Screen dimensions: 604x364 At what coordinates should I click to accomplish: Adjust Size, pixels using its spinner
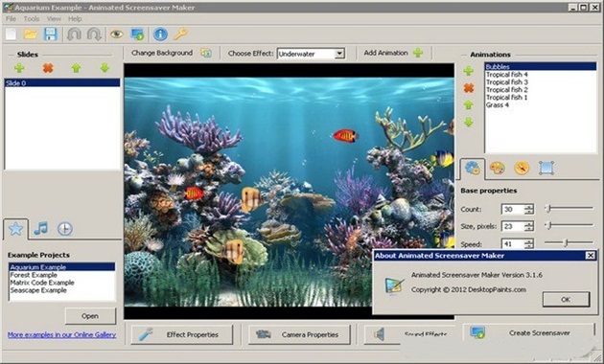click(x=529, y=226)
